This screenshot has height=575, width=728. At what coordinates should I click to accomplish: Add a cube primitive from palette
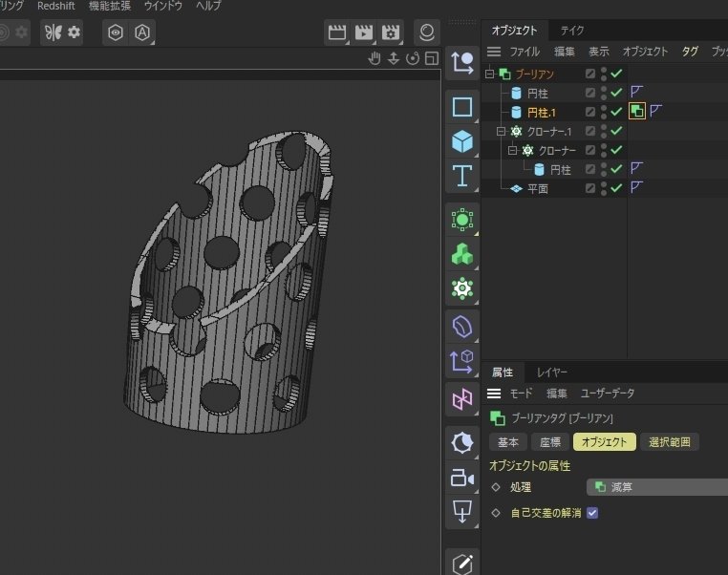(x=462, y=141)
